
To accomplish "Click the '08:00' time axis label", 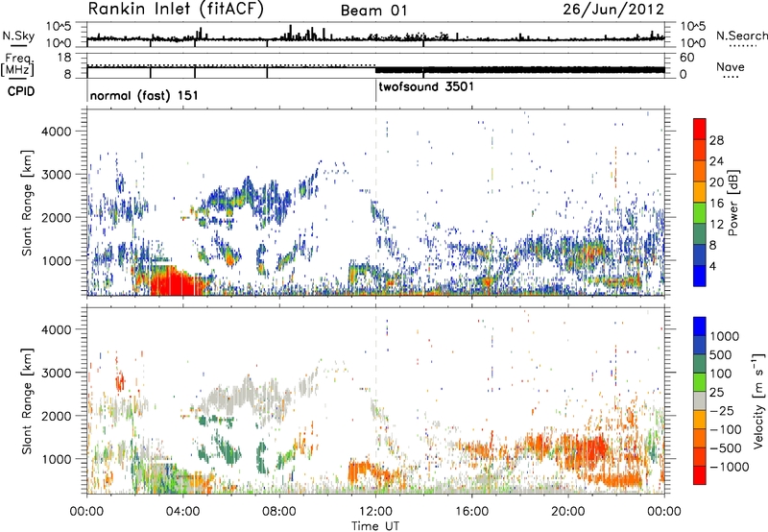I will tap(279, 512).
